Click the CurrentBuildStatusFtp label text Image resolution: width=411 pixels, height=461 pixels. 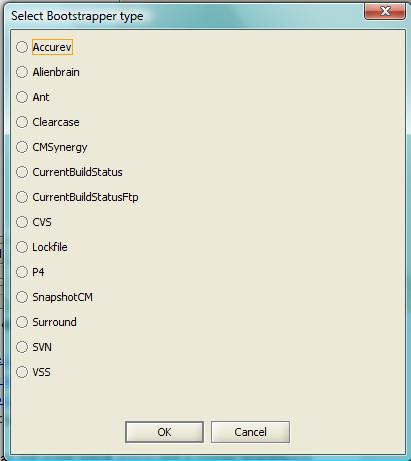85,197
